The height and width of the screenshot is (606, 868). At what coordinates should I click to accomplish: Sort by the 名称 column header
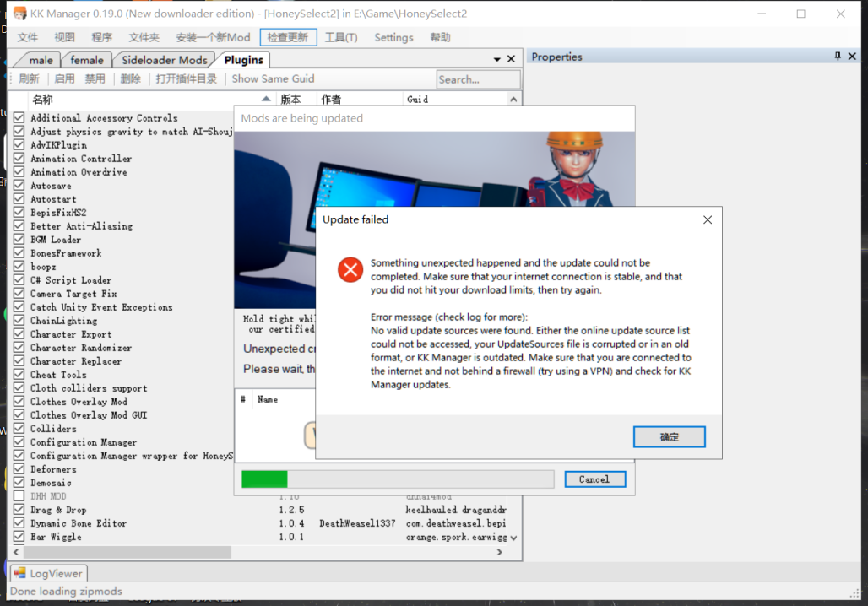(152, 99)
